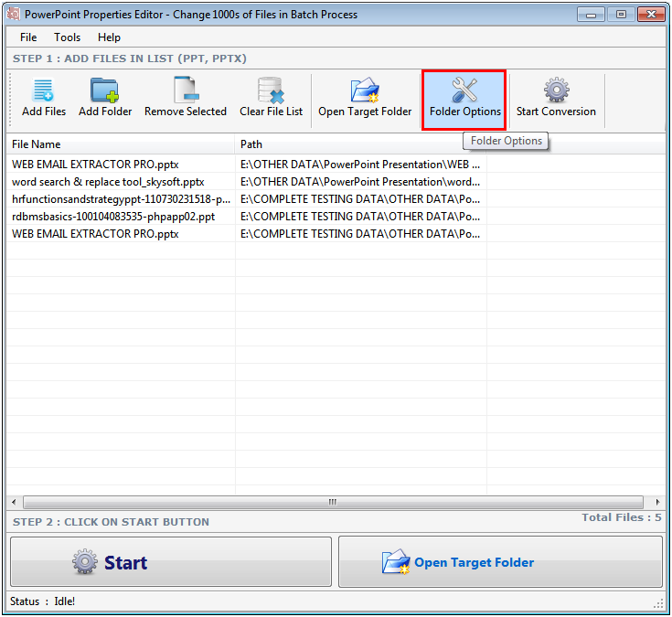Open the Help menu
The height and width of the screenshot is (617, 672).
click(109, 37)
